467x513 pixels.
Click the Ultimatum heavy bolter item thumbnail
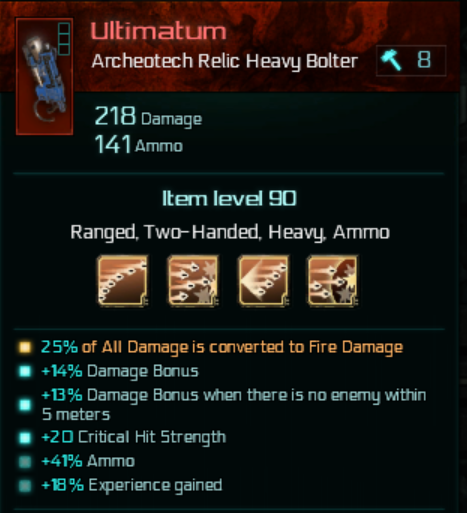click(x=44, y=76)
